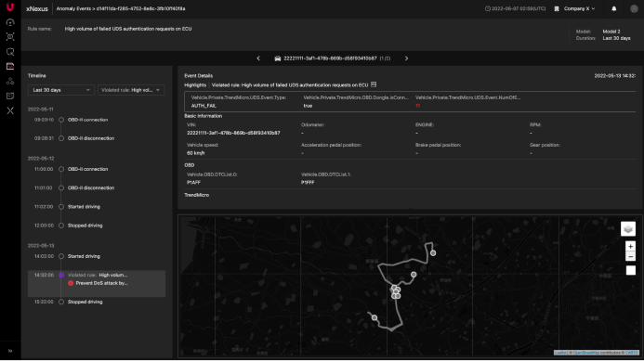This screenshot has height=361, width=644.
Task: Select 11:00:00 OBD-II connection event
Action: (x=71, y=169)
